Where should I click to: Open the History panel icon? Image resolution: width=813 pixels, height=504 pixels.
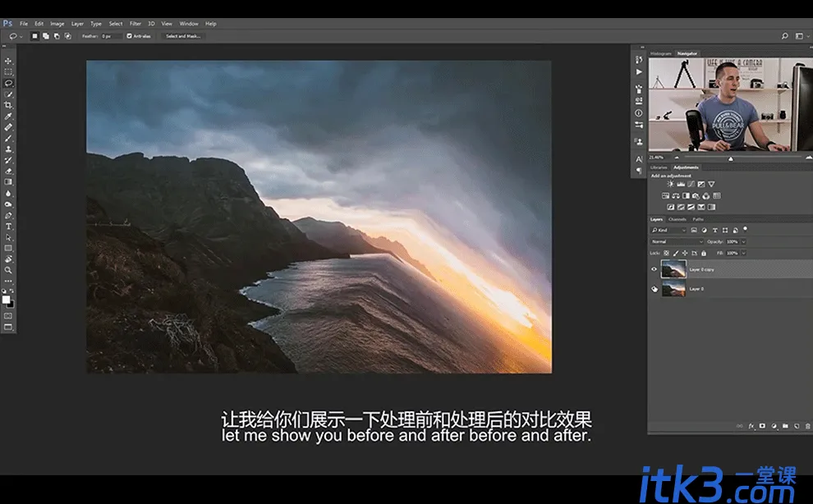639,60
